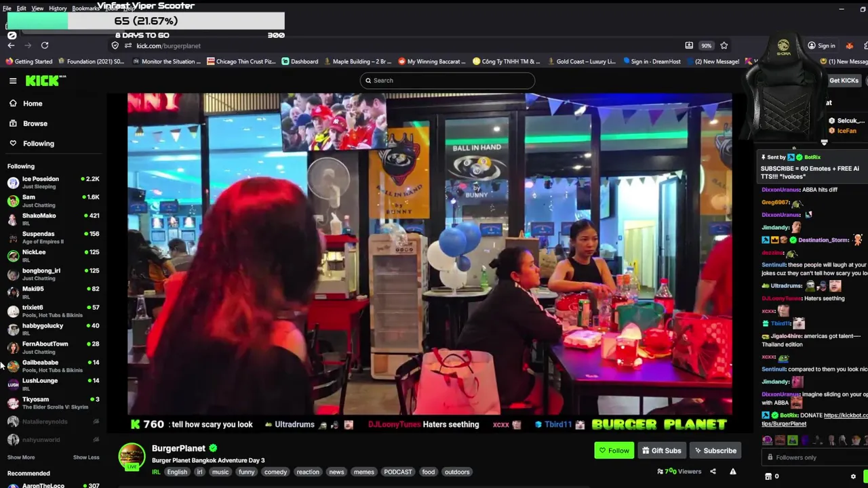The width and height of the screenshot is (868, 488).
Task: Open the Edit menu
Action: [22, 9]
